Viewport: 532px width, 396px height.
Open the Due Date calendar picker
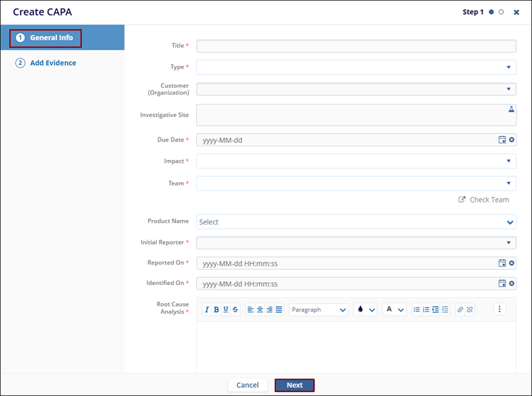(502, 140)
